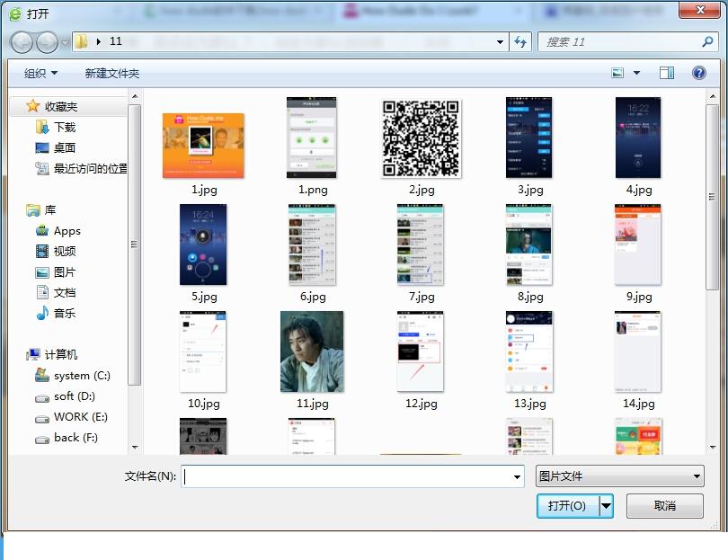This screenshot has width=728, height=560.
Task: Click the file list scrollbar down arrow
Action: 713,448
